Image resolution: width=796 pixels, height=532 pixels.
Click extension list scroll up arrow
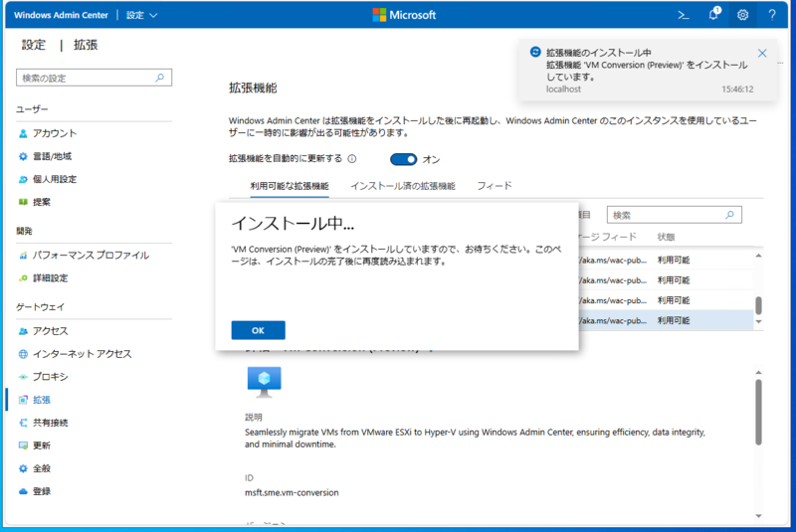click(x=758, y=256)
